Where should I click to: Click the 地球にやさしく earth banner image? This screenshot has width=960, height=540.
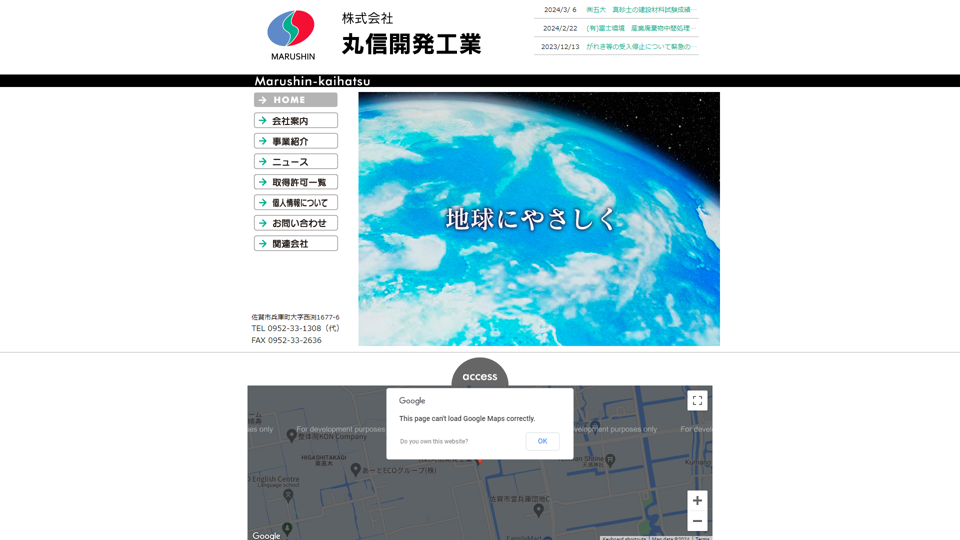click(x=539, y=219)
